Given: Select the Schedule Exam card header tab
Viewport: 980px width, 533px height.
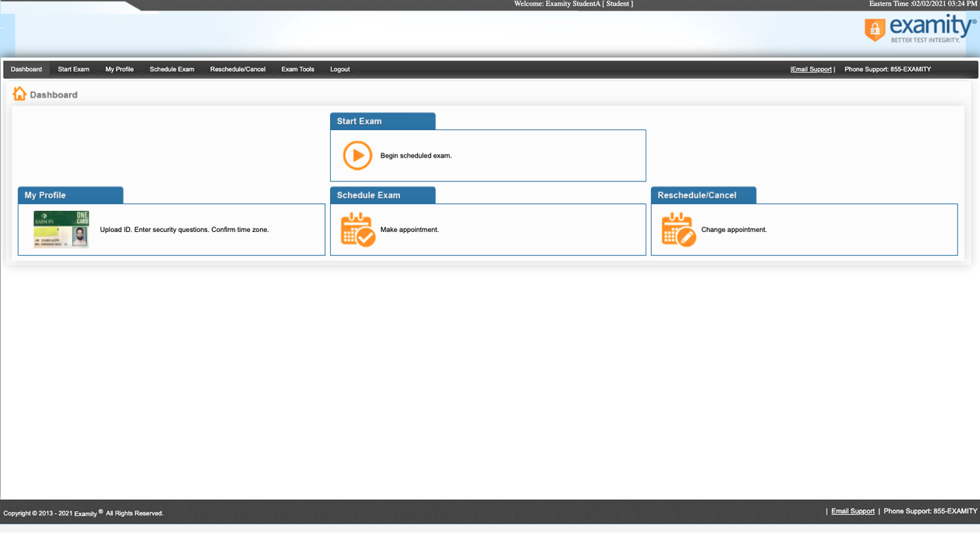Looking at the screenshot, I should (x=383, y=195).
